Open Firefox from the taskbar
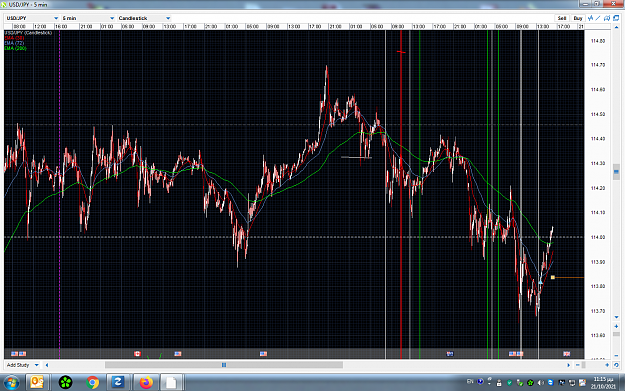Viewport: 625px width, 391px height. 146,383
